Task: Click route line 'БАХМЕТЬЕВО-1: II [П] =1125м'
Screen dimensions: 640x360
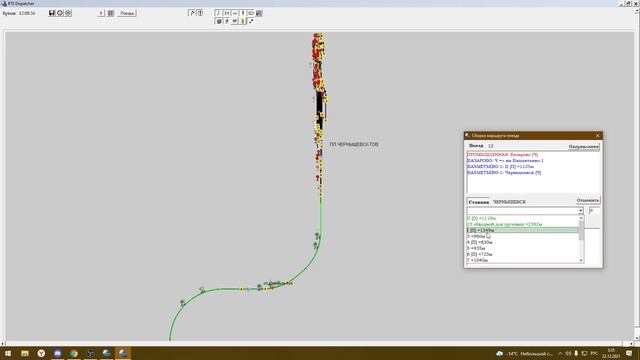Action: point(500,167)
